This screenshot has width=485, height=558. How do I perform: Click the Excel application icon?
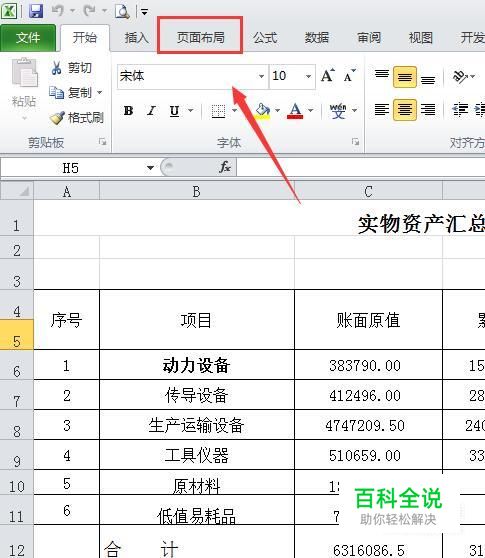point(9,11)
